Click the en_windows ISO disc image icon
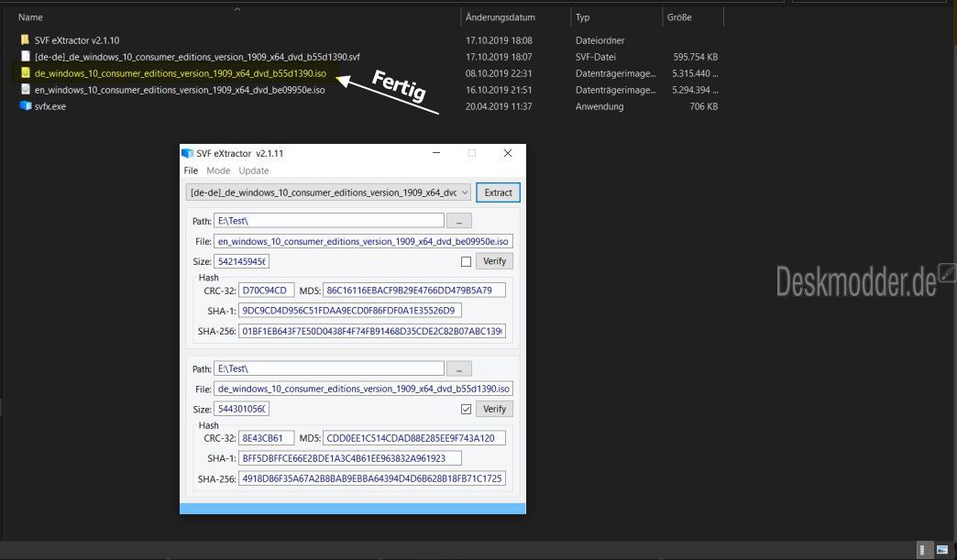 pyautogui.click(x=25, y=89)
